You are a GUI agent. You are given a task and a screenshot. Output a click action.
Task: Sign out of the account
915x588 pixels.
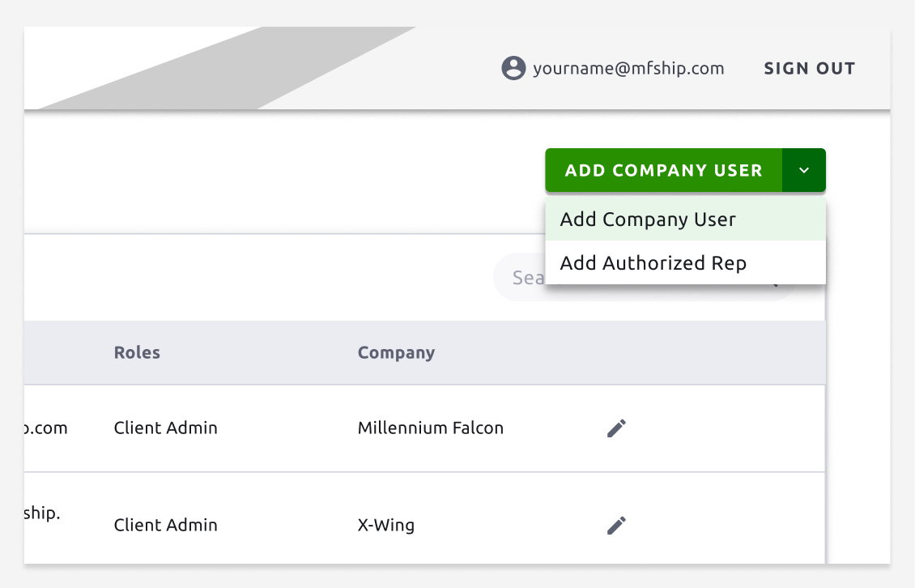(x=810, y=68)
